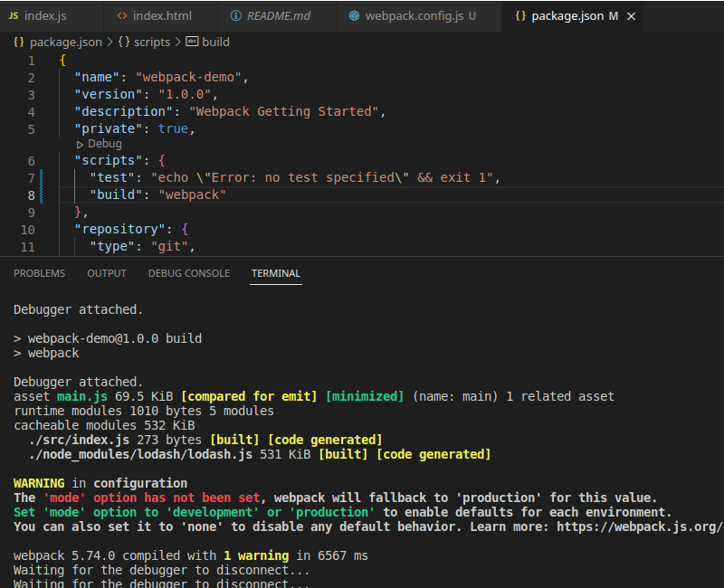Switch to the index.html tab

pyautogui.click(x=162, y=16)
